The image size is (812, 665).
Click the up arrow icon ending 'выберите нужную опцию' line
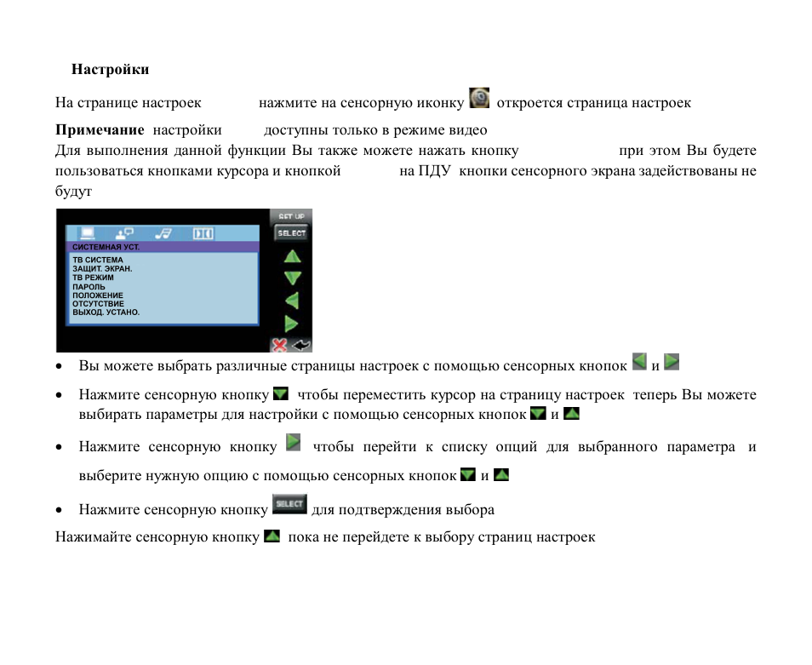(501, 474)
